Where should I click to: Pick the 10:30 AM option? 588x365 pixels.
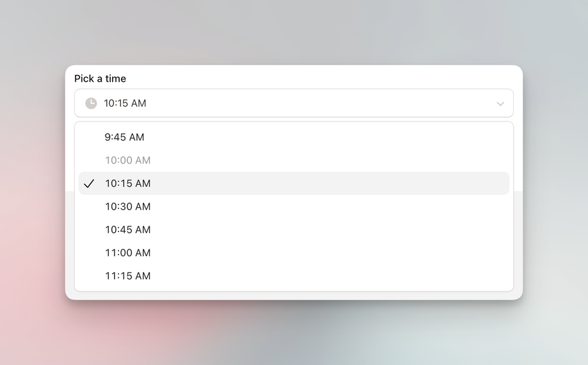pos(294,206)
